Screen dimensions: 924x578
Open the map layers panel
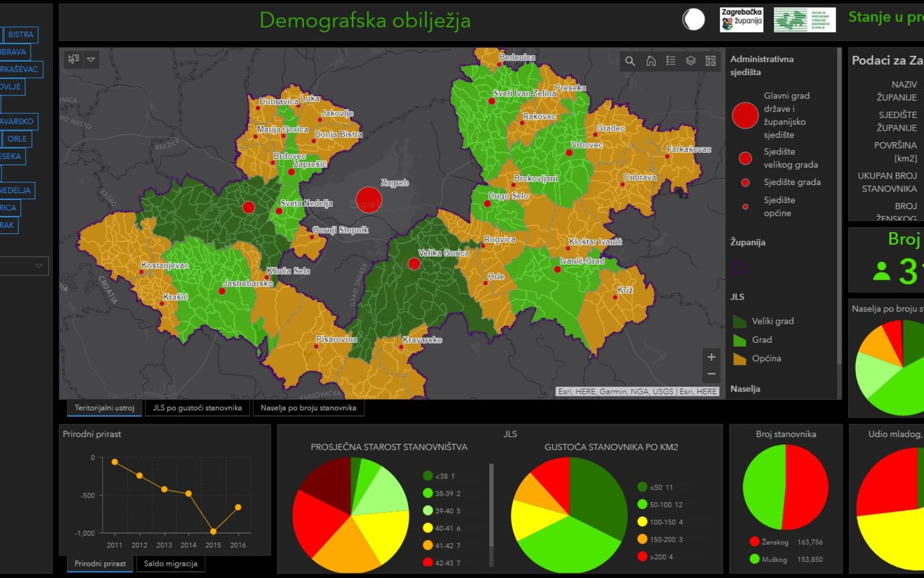[691, 61]
